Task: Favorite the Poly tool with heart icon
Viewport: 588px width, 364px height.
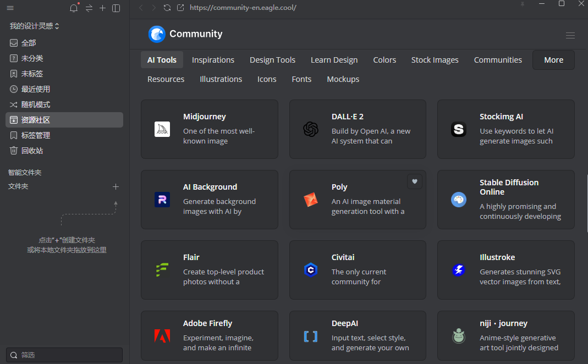Action: pos(415,181)
